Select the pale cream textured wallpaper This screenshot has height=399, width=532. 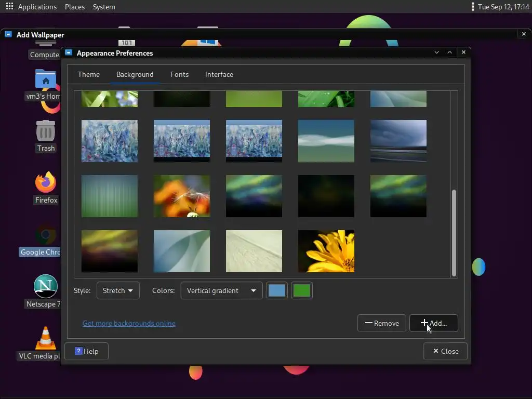point(254,251)
